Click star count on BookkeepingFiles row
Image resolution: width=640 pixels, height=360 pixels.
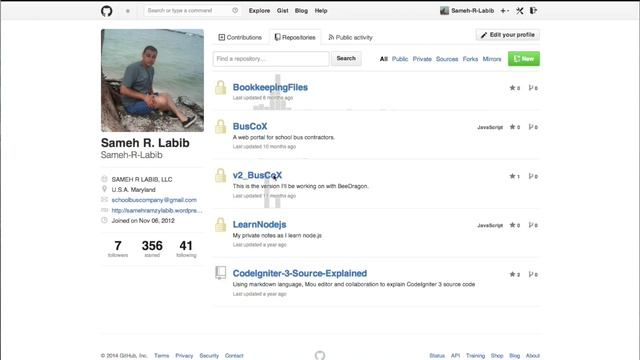click(515, 88)
